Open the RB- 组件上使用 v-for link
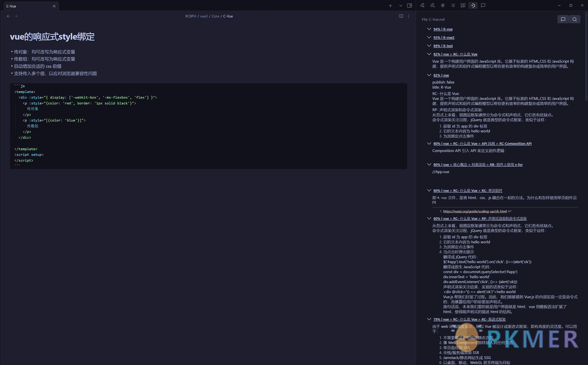 tap(478, 165)
